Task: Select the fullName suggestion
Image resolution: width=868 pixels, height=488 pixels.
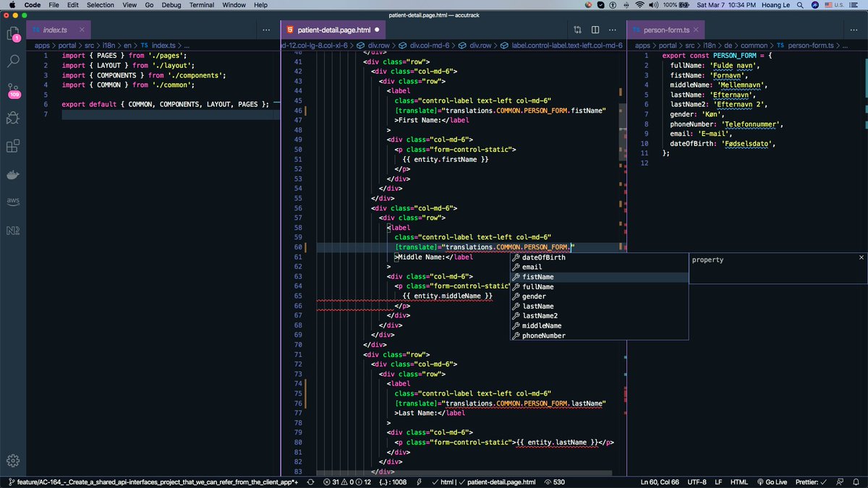Action: tap(599, 287)
